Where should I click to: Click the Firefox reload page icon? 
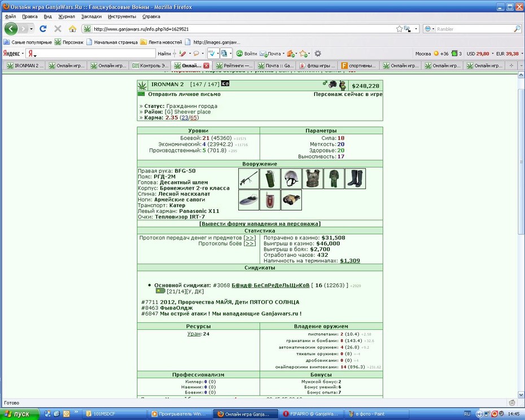[x=43, y=29]
